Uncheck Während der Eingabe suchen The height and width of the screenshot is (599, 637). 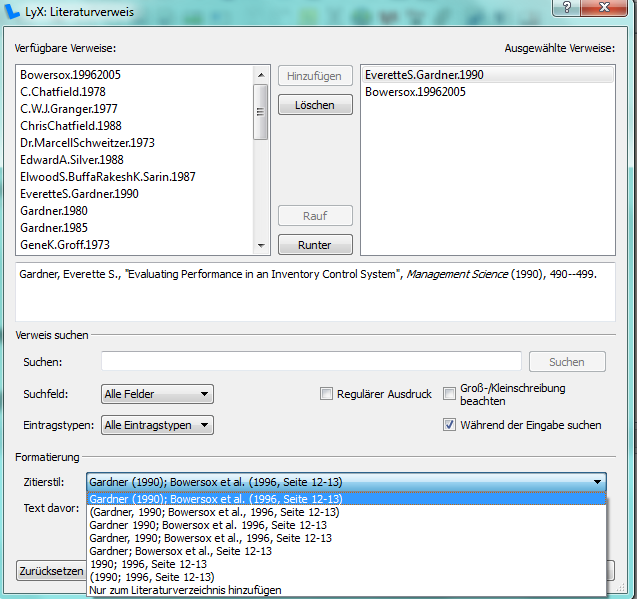(x=449, y=425)
